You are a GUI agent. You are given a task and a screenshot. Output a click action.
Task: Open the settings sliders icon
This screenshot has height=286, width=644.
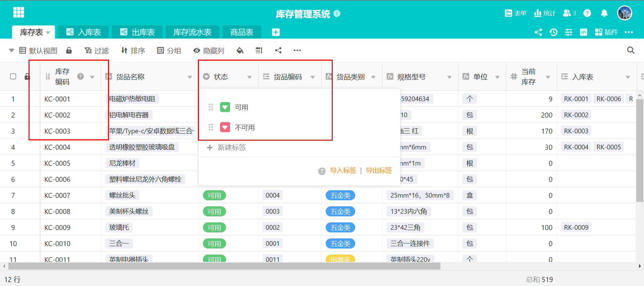coord(569,32)
